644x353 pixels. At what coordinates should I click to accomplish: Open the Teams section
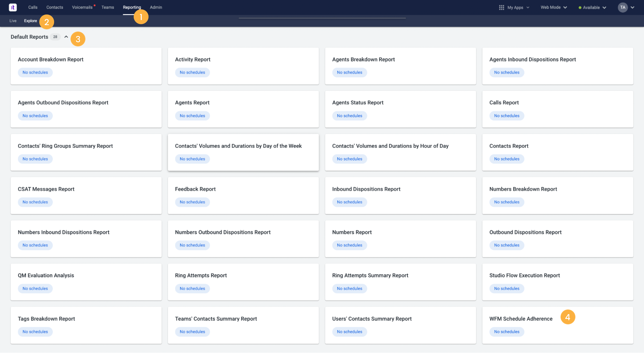coord(108,7)
